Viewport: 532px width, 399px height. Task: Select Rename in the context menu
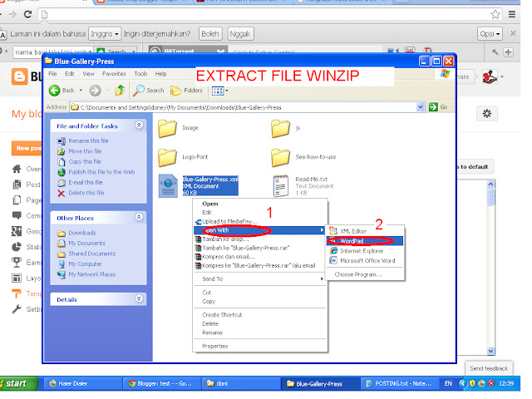[260, 332]
